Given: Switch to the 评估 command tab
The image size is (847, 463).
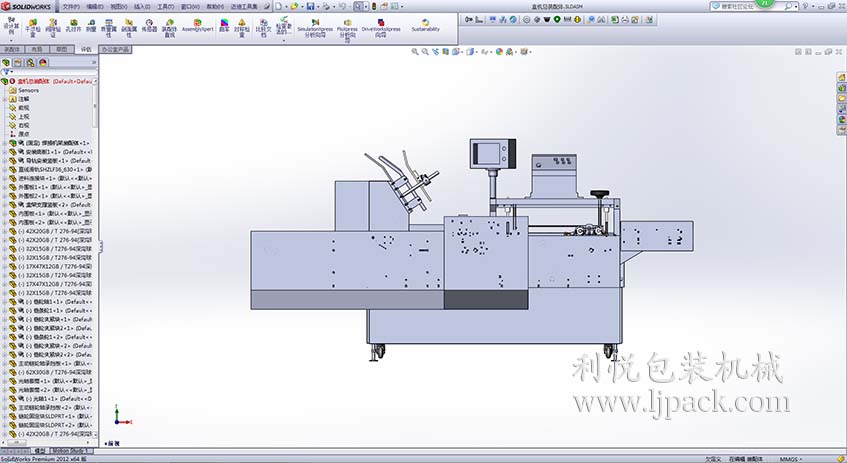Looking at the screenshot, I should coord(86,48).
